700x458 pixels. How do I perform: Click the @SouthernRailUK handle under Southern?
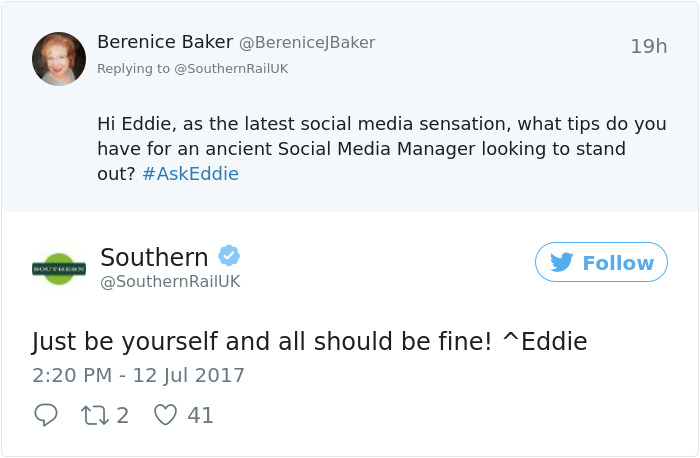170,282
